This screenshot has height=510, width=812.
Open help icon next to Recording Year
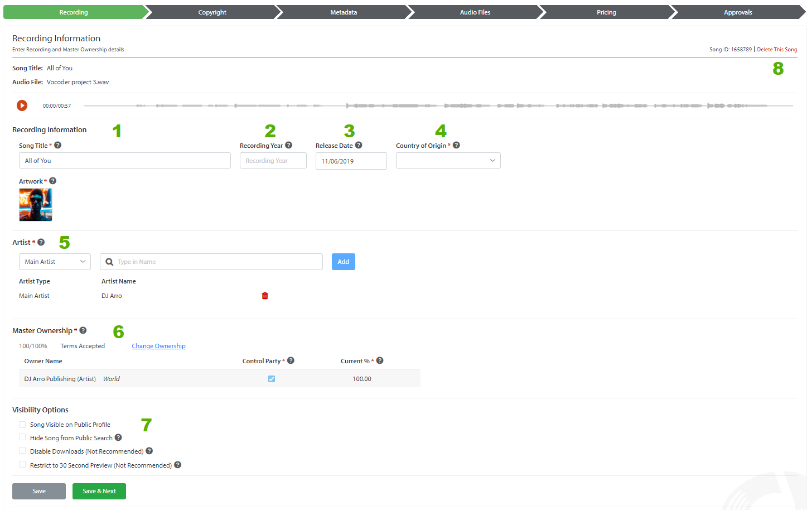click(x=288, y=145)
